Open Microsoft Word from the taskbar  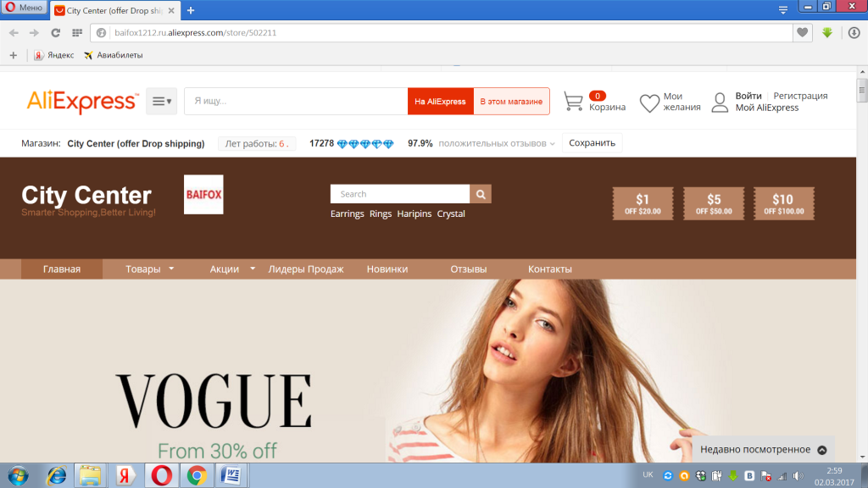(x=231, y=475)
